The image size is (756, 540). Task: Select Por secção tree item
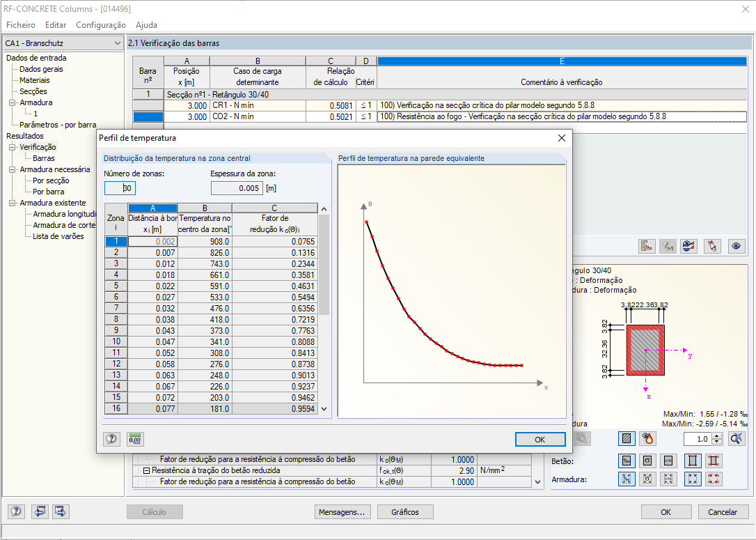tap(51, 180)
